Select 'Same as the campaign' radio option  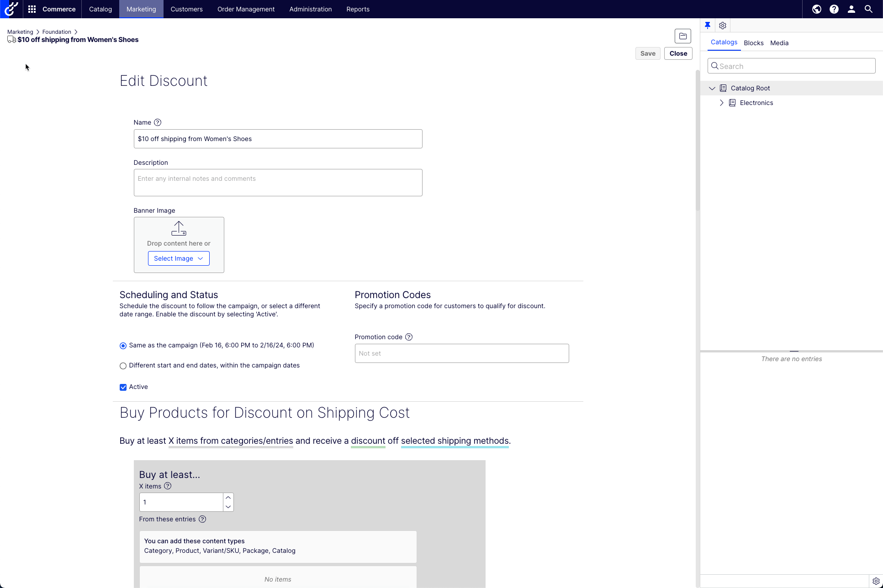[123, 346]
